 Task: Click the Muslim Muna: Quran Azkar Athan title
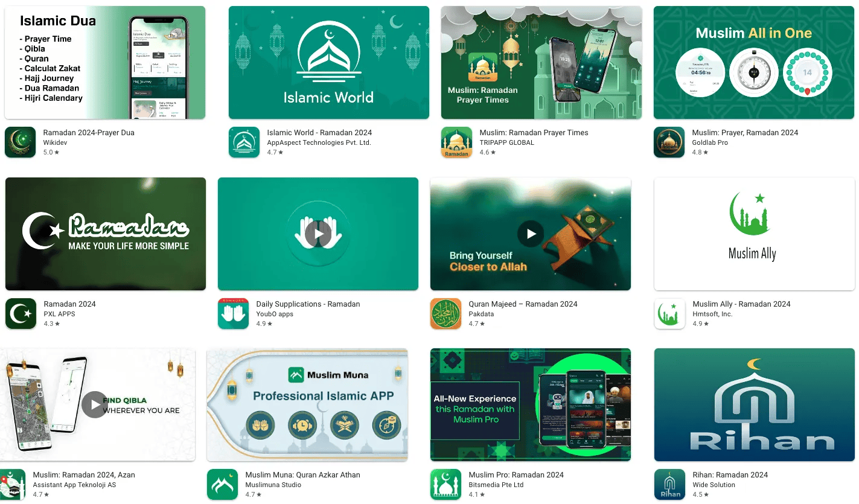[302, 475]
